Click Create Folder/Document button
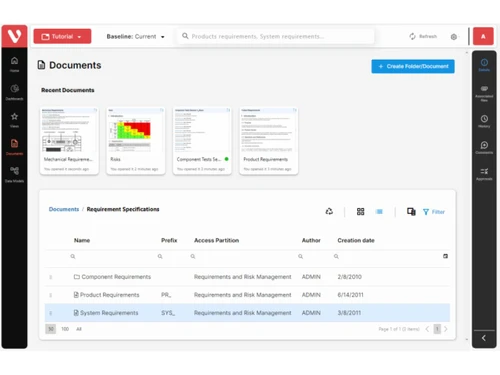500x375 pixels. pyautogui.click(x=413, y=66)
